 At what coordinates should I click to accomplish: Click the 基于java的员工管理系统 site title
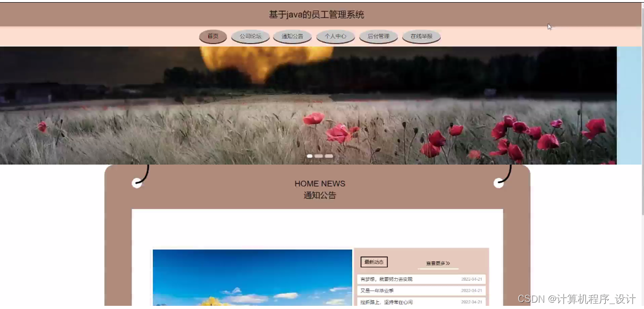[317, 14]
